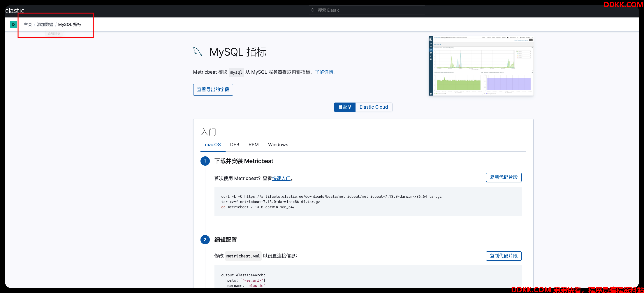This screenshot has height=293, width=644.
Task: Copy code snippet for step 1
Action: coord(504,177)
